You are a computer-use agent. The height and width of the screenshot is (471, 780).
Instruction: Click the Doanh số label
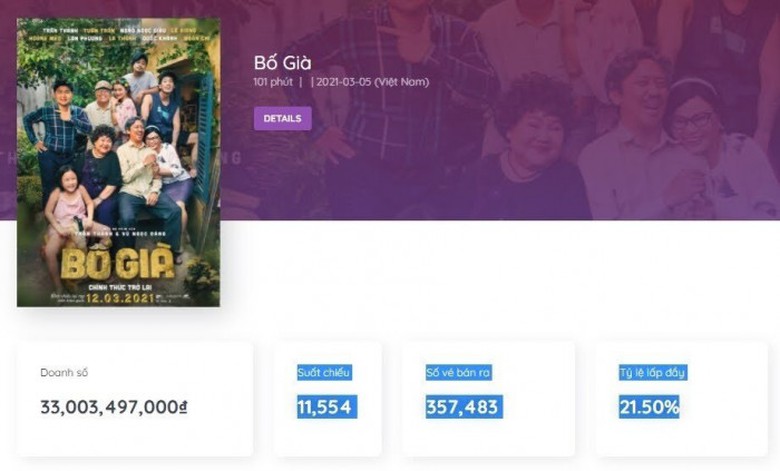tap(64, 373)
